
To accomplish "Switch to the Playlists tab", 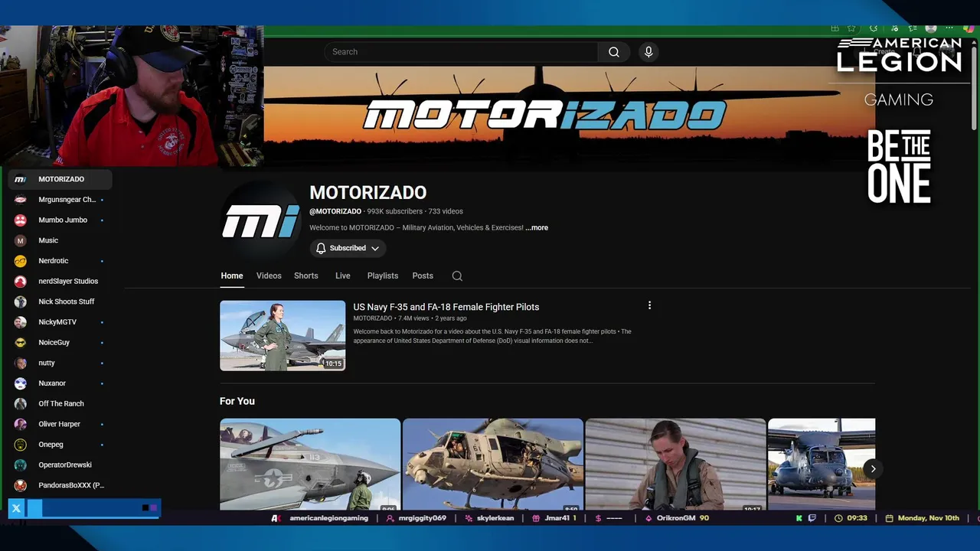I will pyautogui.click(x=383, y=275).
